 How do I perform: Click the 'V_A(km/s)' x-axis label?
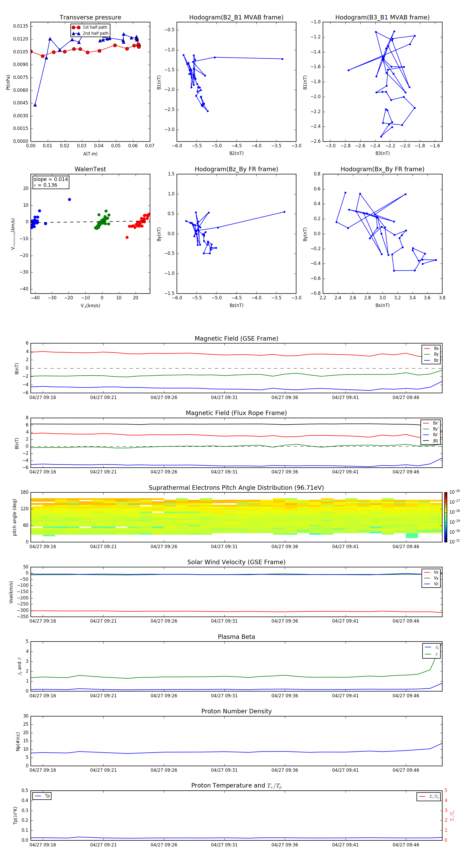coord(90,306)
